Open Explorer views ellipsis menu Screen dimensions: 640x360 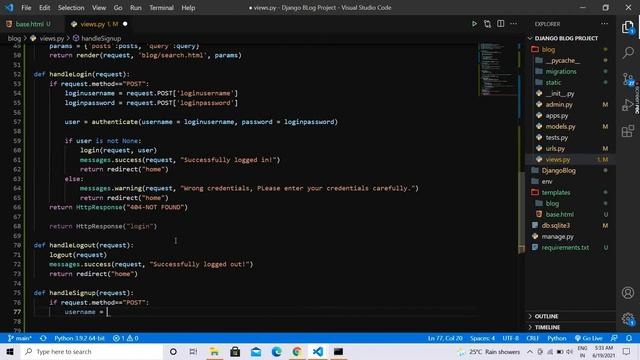pos(604,24)
